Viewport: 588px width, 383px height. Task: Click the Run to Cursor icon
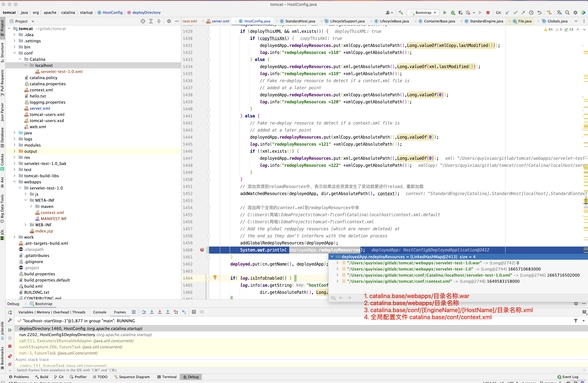pos(184,312)
